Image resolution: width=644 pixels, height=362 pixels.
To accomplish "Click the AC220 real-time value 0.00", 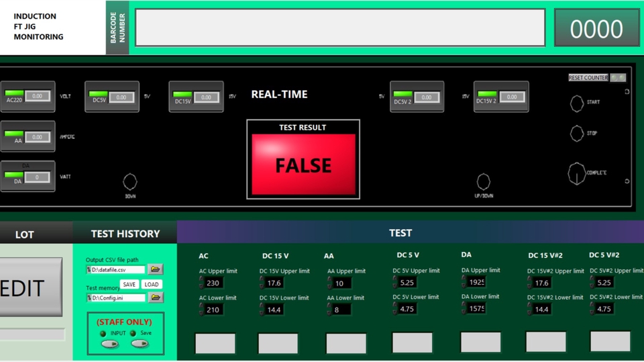I will pyautogui.click(x=38, y=96).
